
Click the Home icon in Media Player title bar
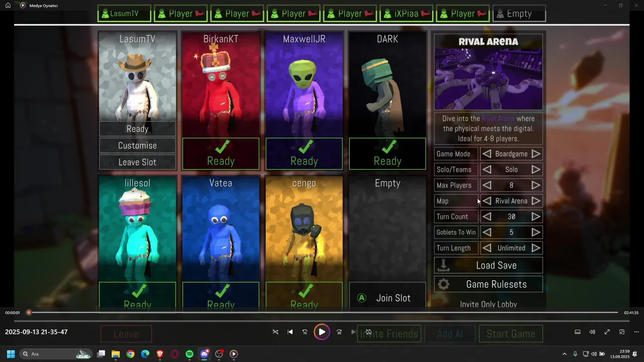tap(8, 6)
